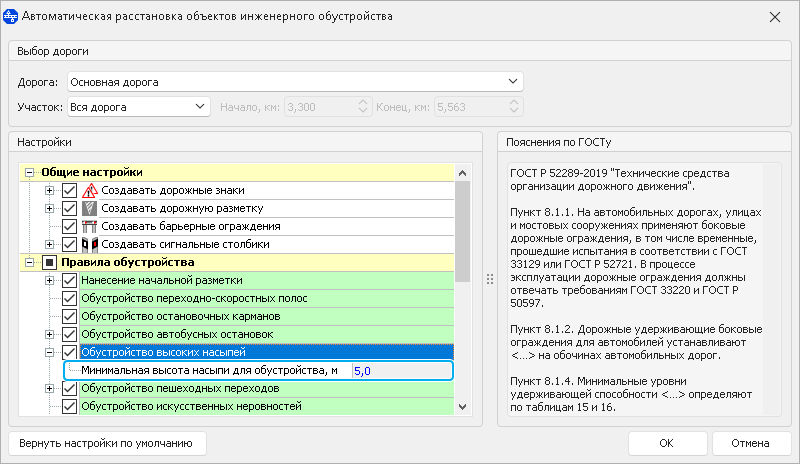Toggle 'Обустройство автобусных остановок' checkbox

[x=69, y=334]
